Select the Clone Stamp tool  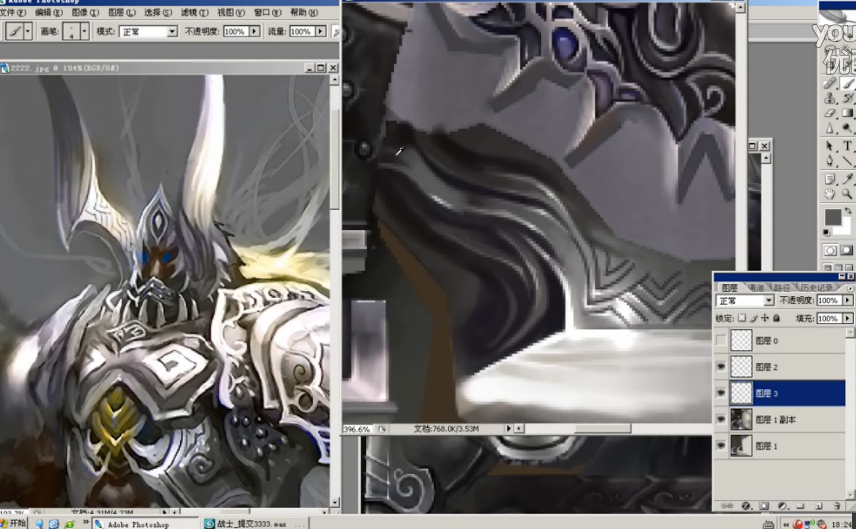point(830,98)
